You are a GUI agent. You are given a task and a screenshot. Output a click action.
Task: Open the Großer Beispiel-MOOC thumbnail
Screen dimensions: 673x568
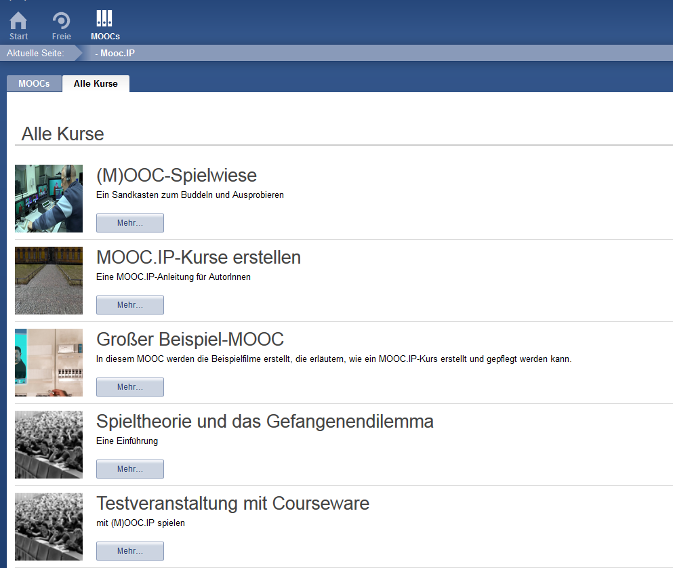point(49,362)
